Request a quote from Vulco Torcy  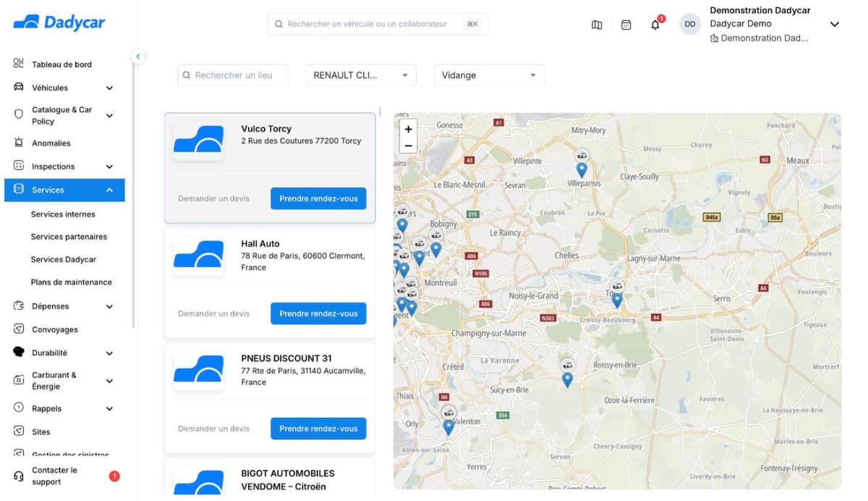pyautogui.click(x=214, y=198)
